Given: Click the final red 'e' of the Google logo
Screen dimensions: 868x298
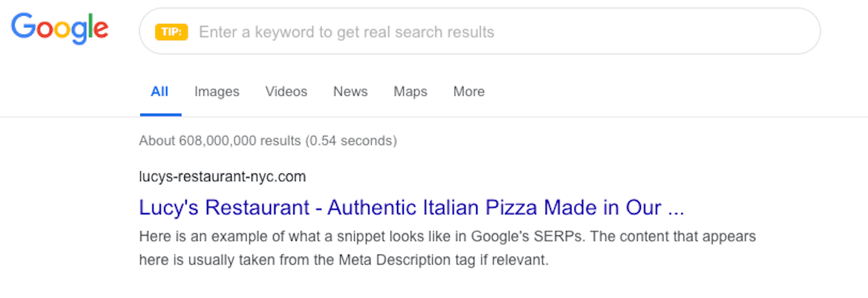Looking at the screenshot, I should click(x=101, y=30).
